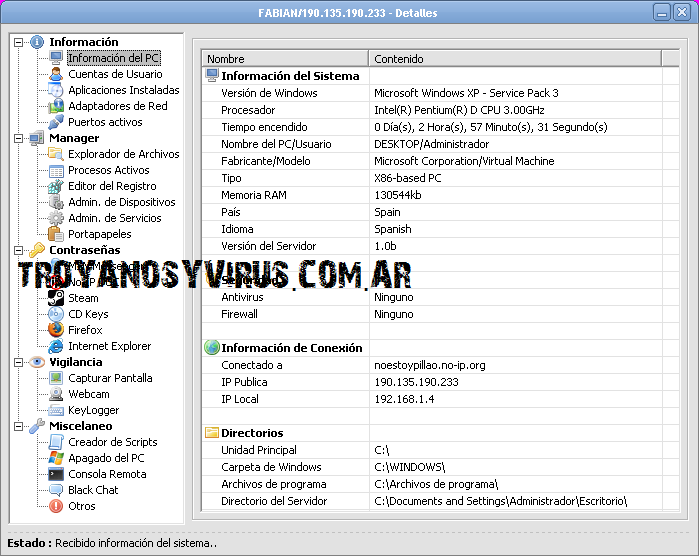Click the Antivirus row label

(x=242, y=297)
